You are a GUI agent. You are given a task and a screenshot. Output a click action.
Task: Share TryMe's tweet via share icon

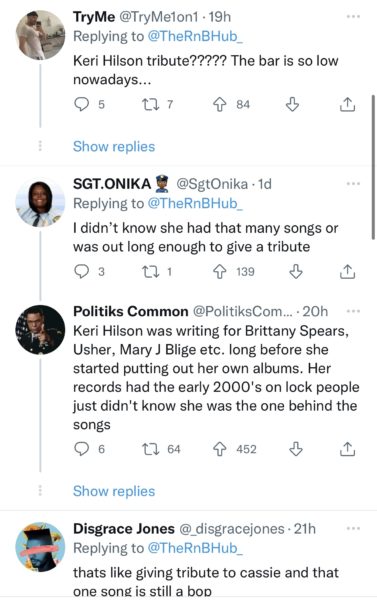coord(347,104)
